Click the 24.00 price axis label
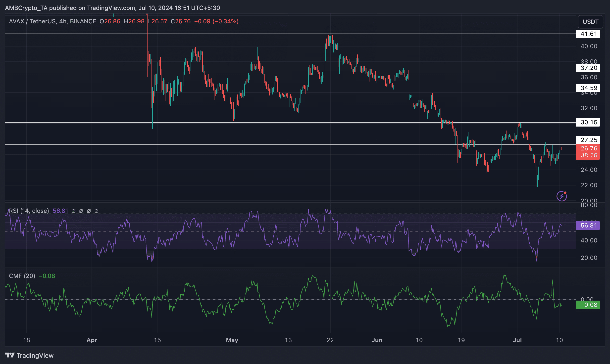This screenshot has height=364, width=610. point(589,170)
